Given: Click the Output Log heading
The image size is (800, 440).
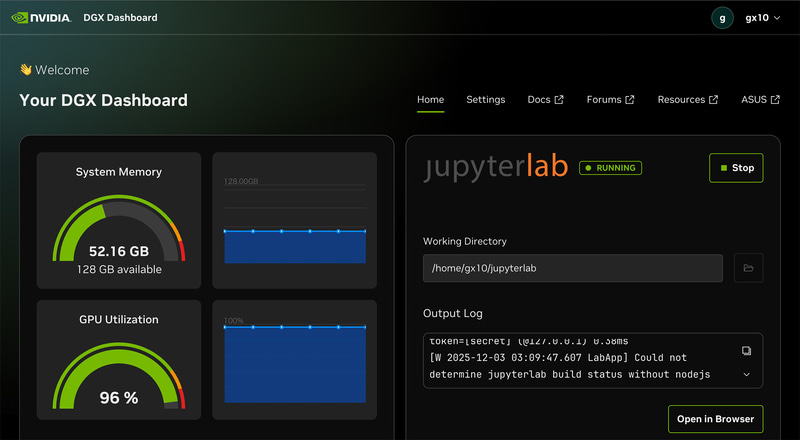Looking at the screenshot, I should [453, 313].
